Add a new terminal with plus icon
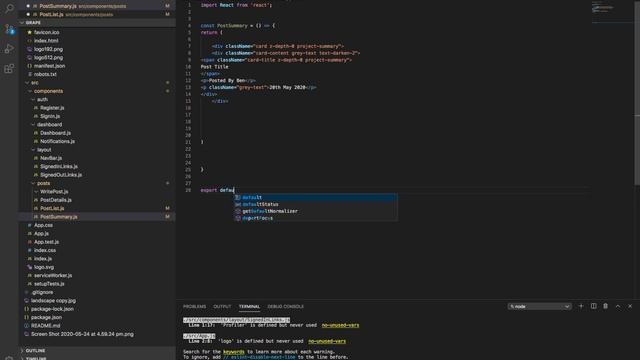 click(x=581, y=306)
